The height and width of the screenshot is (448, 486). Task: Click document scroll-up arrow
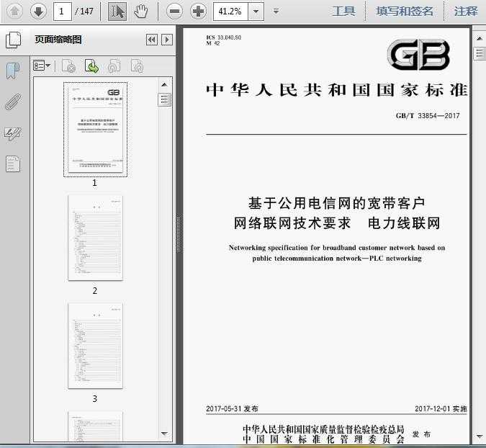(x=480, y=38)
